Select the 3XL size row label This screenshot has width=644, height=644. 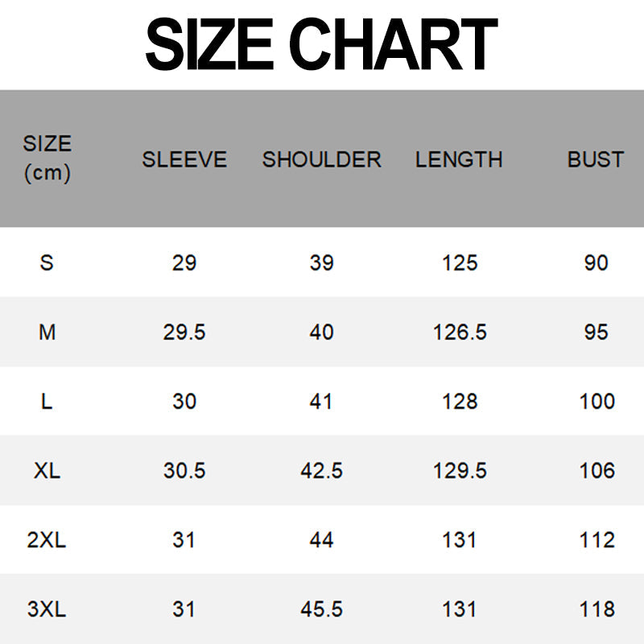click(47, 609)
